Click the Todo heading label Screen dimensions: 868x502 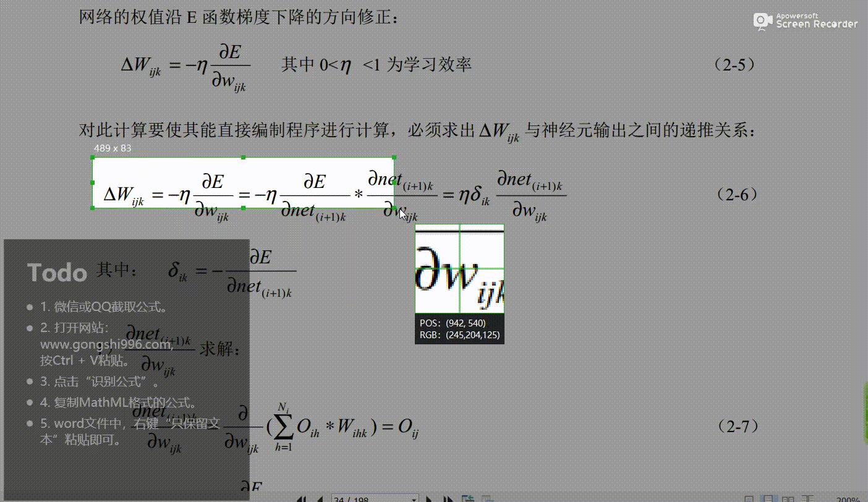pos(56,272)
